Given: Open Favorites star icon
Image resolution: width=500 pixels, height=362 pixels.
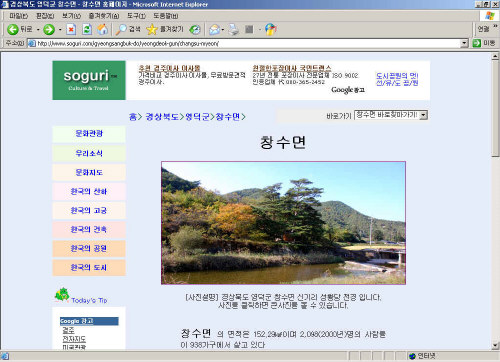Looking at the screenshot, I should 152,29.
